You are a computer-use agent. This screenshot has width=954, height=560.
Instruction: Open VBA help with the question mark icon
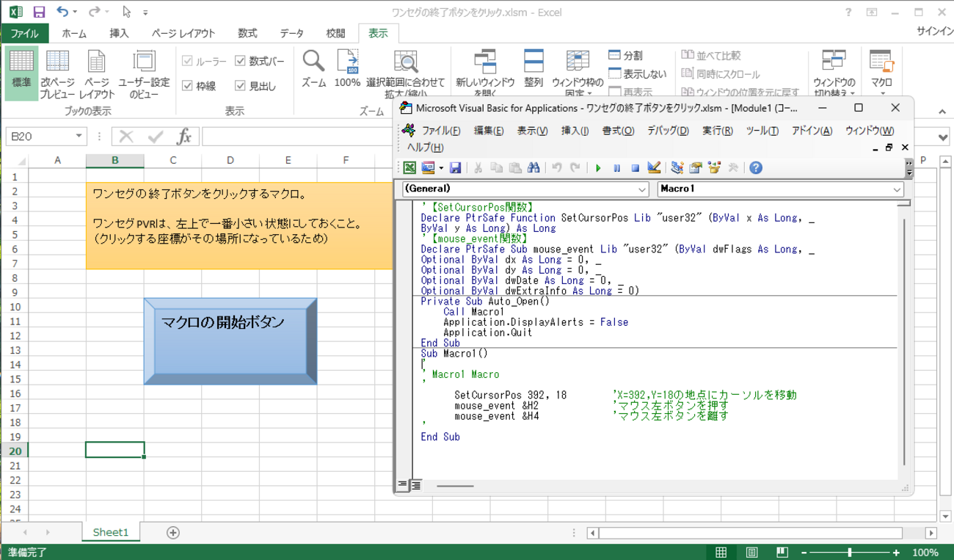755,168
